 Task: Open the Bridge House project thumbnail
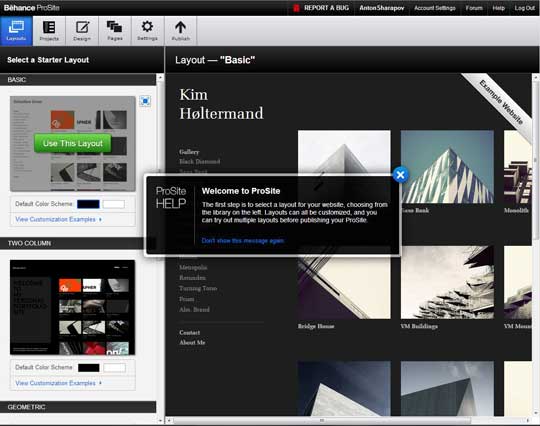(344, 282)
